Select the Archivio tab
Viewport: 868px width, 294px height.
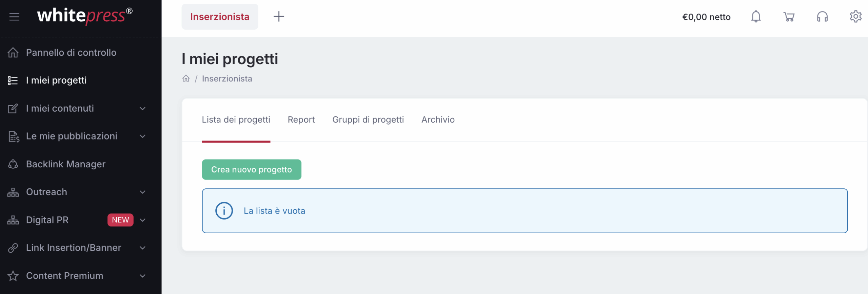(x=438, y=120)
